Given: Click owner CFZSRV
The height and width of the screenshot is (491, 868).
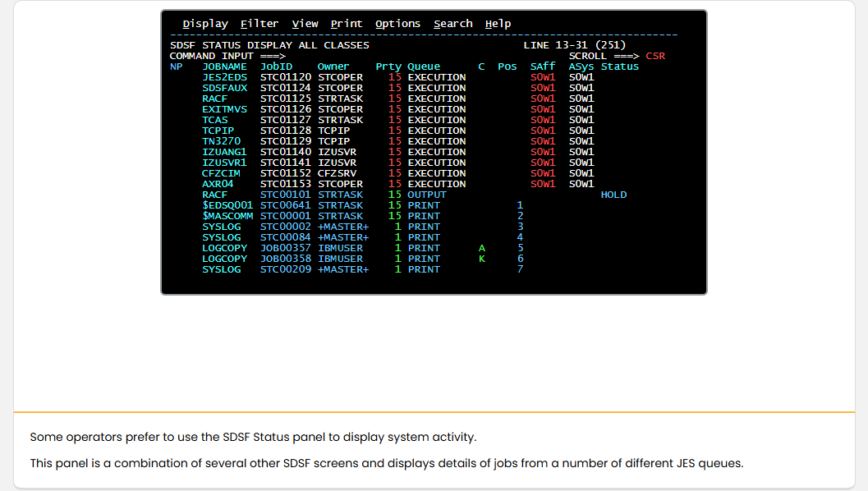Looking at the screenshot, I should pyautogui.click(x=338, y=173).
